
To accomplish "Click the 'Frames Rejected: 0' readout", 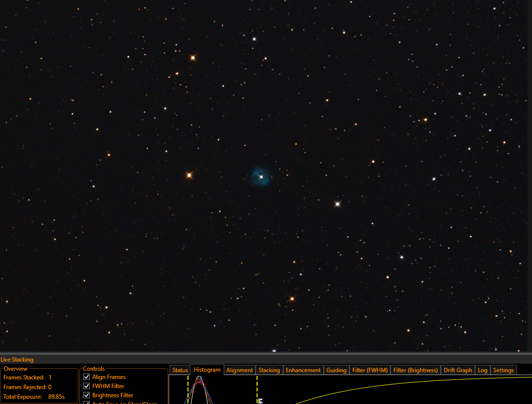I will (x=28, y=387).
